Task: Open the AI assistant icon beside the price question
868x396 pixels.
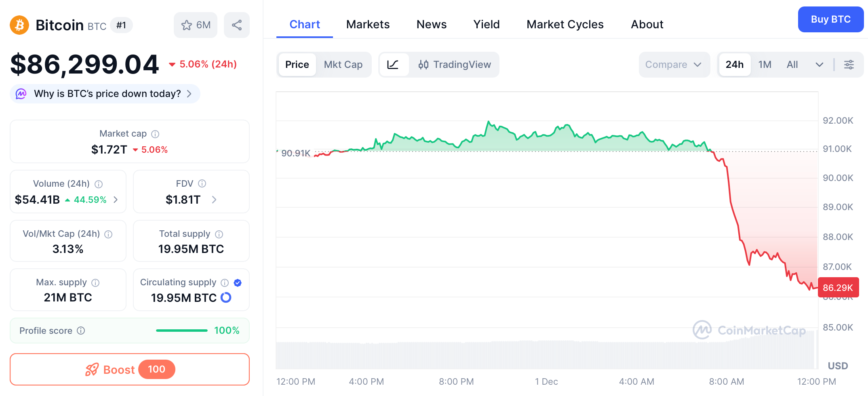Action: 21,93
